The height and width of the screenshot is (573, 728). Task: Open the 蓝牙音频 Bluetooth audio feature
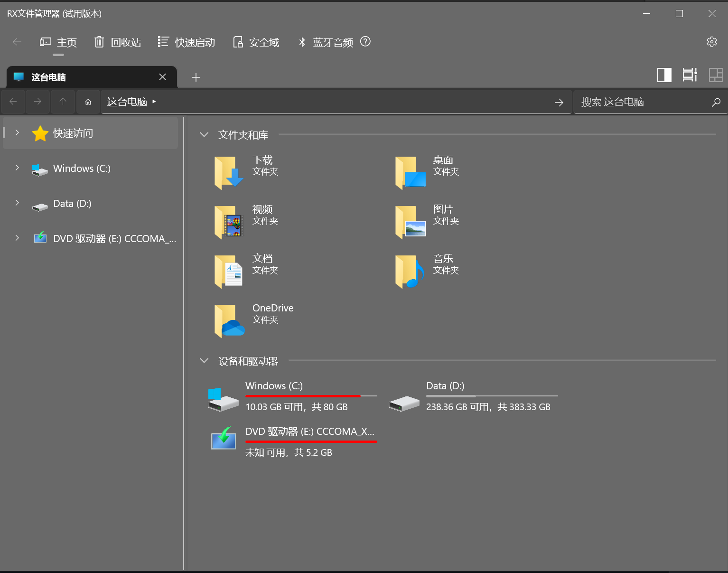click(x=326, y=42)
